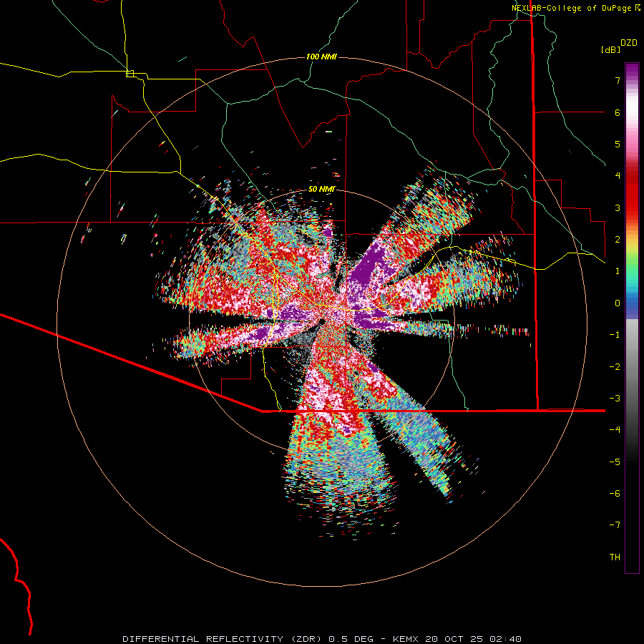Image resolution: width=644 pixels, height=644 pixels.
Task: Click the 4 value on the color scale
Action: click(x=618, y=176)
